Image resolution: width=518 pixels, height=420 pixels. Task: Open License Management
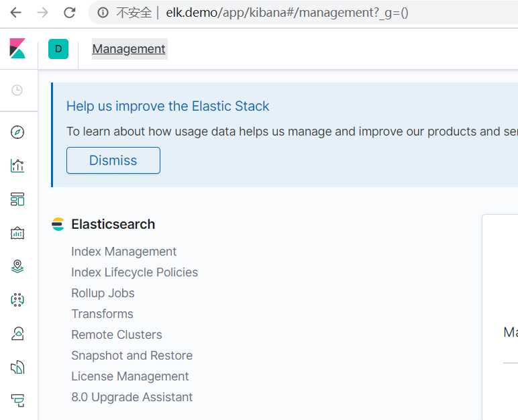(129, 376)
